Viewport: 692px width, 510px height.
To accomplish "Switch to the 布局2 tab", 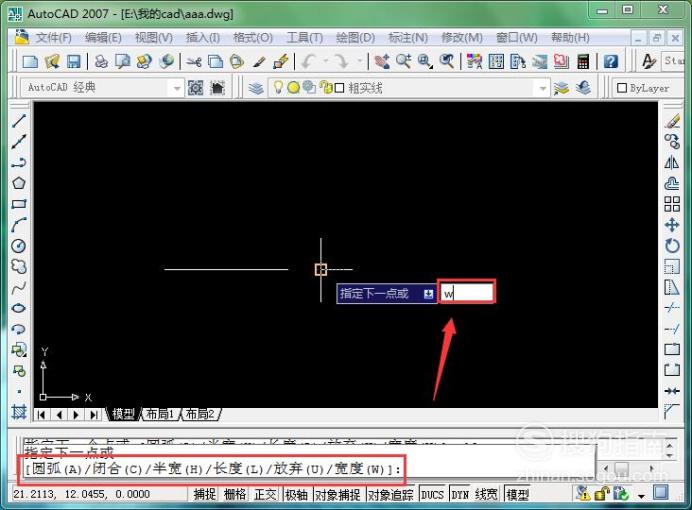I will click(199, 414).
